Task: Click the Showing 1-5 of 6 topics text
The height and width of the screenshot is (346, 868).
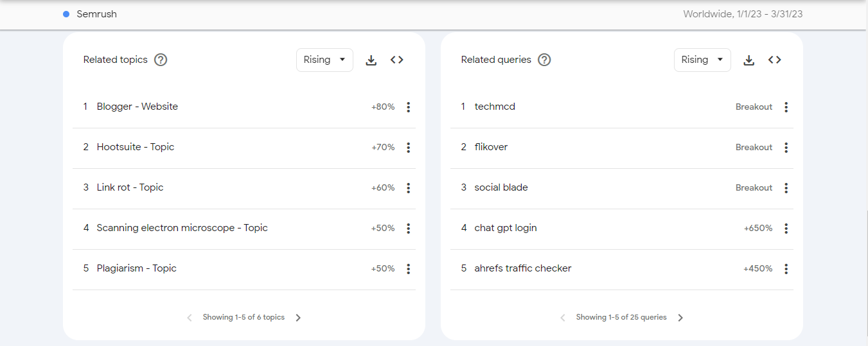Action: (x=244, y=317)
